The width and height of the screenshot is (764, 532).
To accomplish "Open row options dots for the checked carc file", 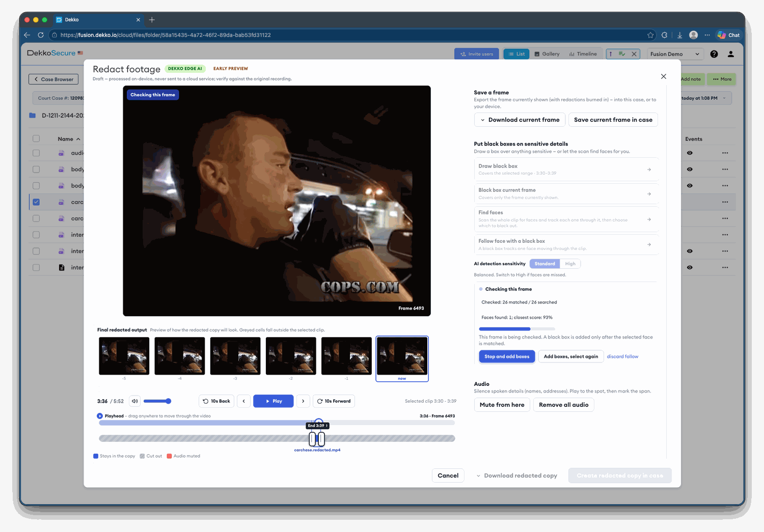I will [x=725, y=202].
